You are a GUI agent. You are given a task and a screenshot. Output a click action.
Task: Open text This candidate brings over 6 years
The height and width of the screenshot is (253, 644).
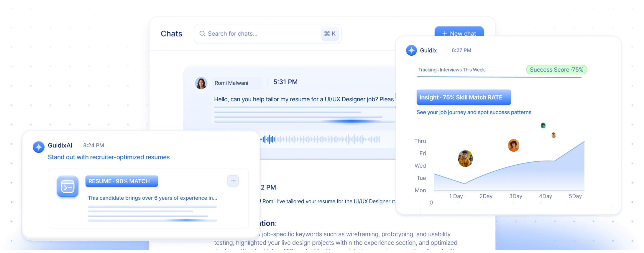pos(152,198)
